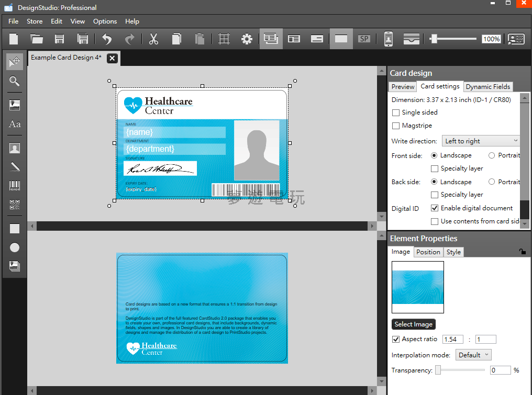The width and height of the screenshot is (532, 395).
Task: Expand the Interpolation mode dropdown
Action: click(x=473, y=355)
